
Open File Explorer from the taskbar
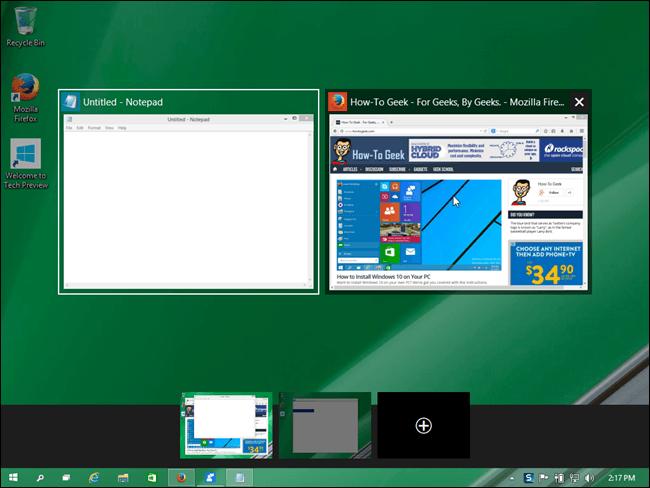123,477
